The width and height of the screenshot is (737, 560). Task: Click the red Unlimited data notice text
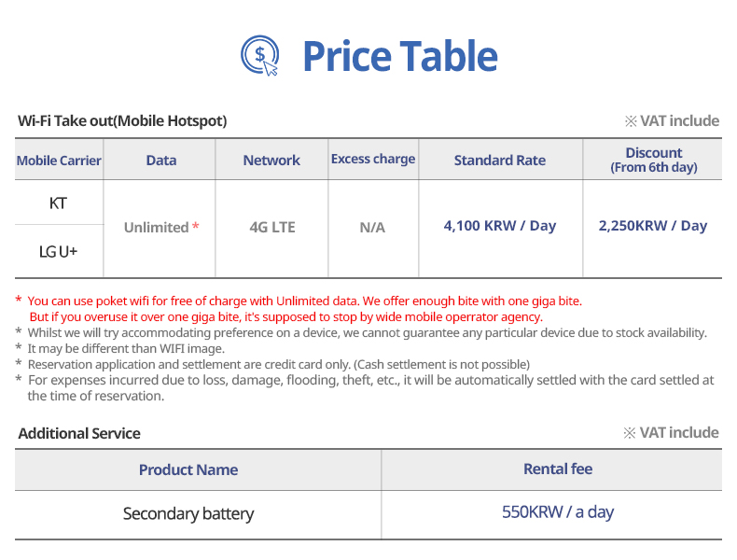click(304, 301)
